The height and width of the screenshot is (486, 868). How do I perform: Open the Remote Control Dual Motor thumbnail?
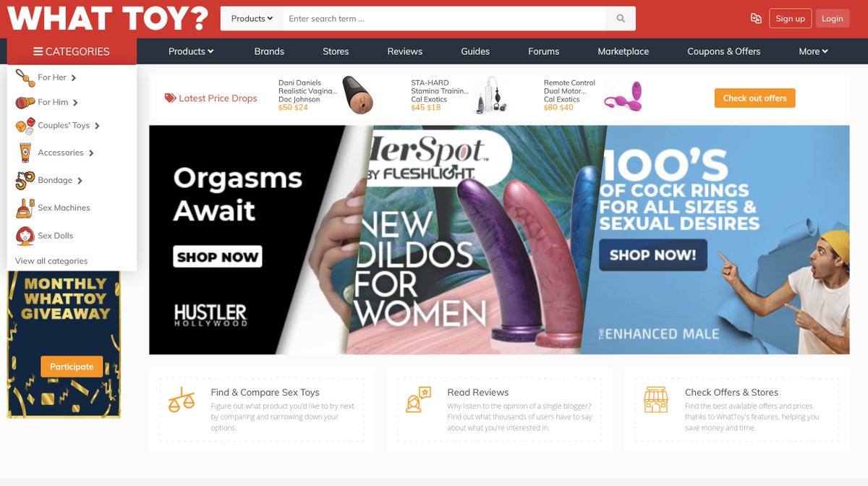coord(623,96)
